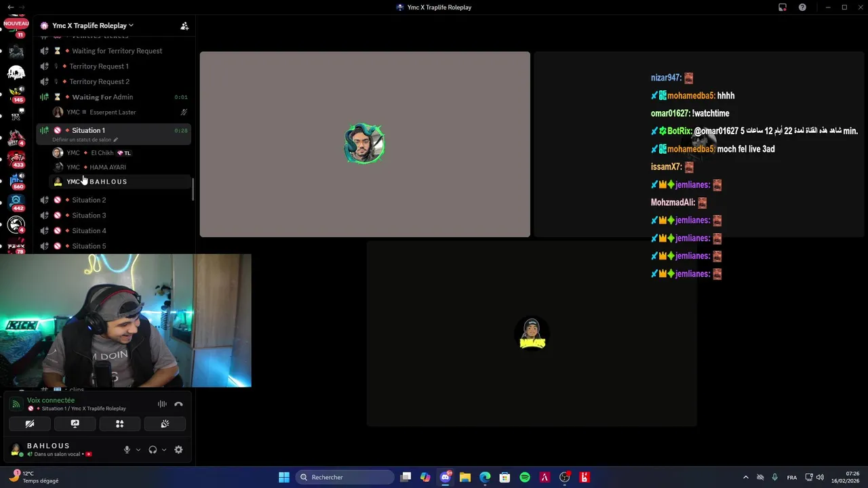Mute the microphone
The width and height of the screenshot is (868, 488).
coord(127,449)
